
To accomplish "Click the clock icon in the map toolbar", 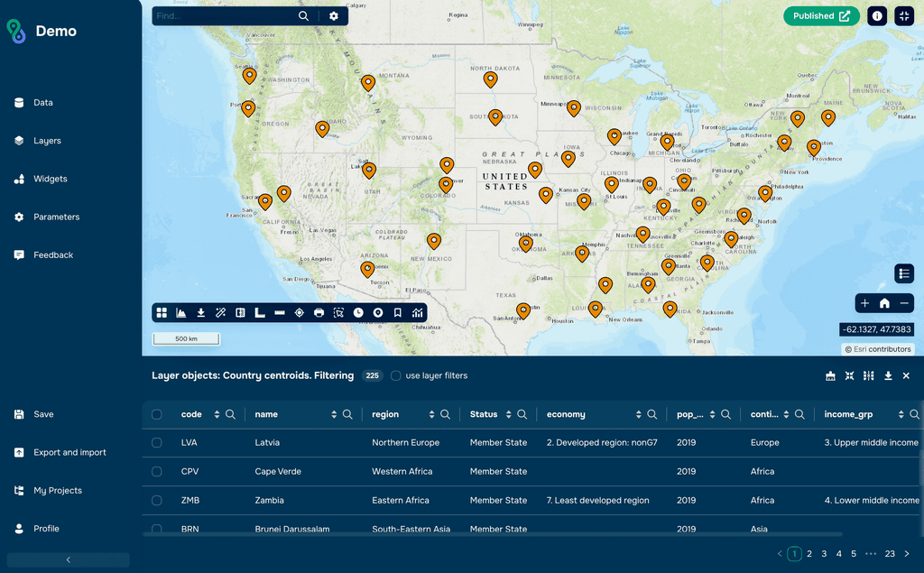I will (357, 312).
